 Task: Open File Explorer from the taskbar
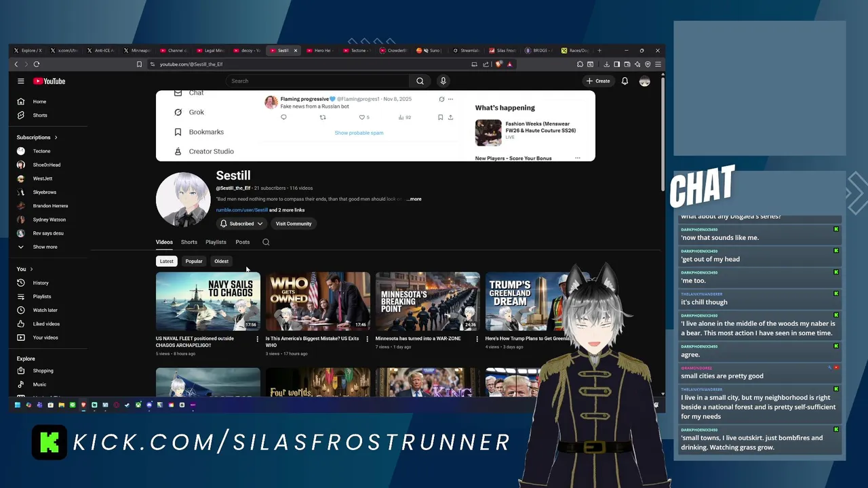point(61,405)
